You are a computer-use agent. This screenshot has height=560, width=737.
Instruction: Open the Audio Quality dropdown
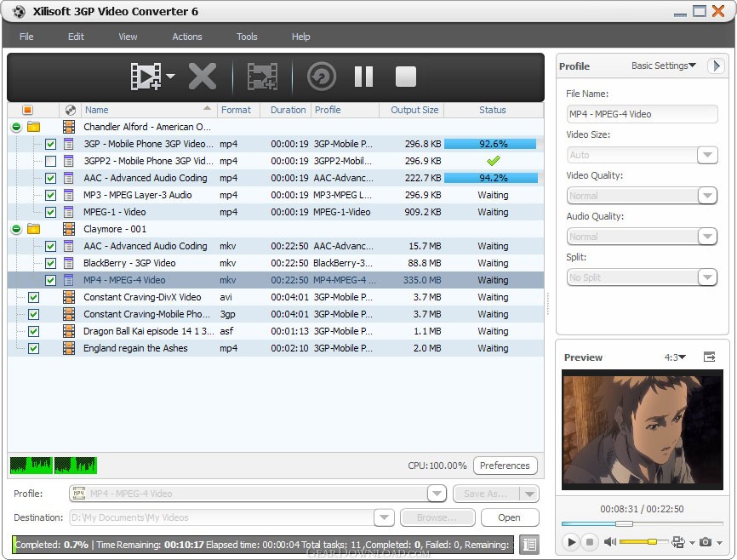707,237
